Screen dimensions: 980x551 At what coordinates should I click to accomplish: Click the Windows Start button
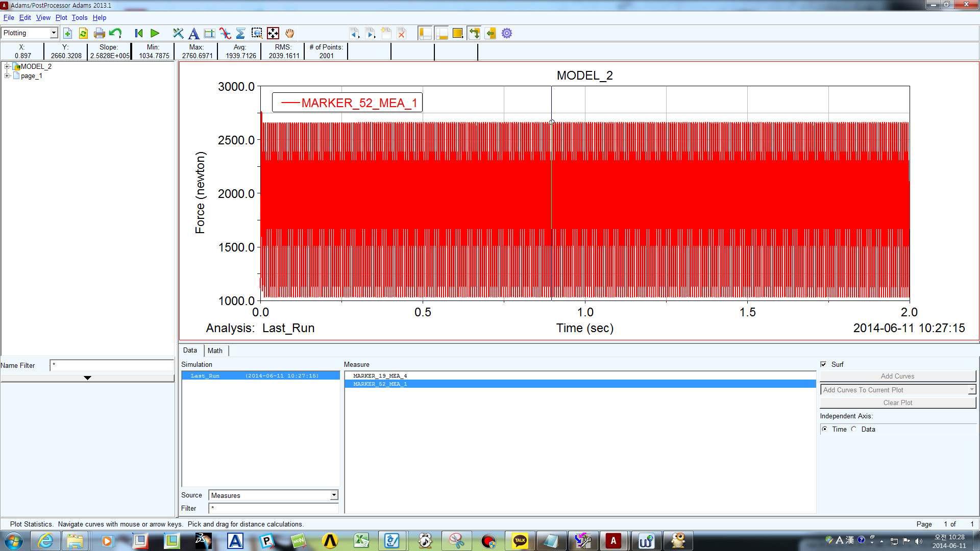pos(14,541)
